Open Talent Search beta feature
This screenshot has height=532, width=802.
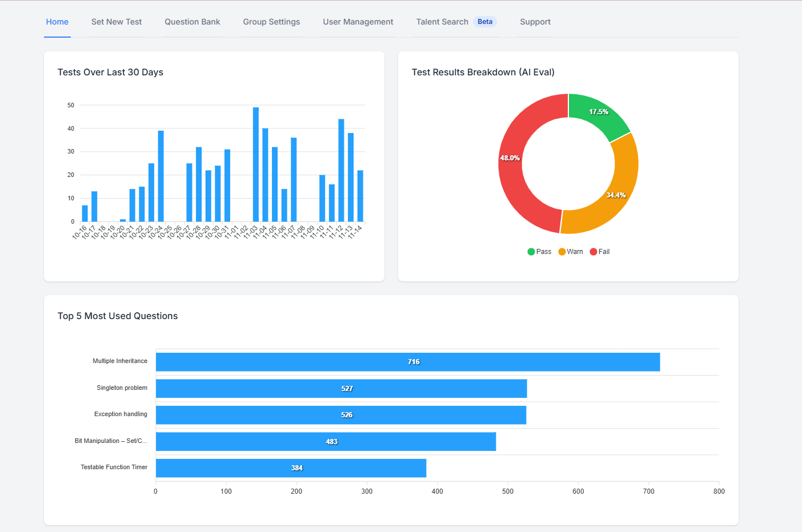(442, 22)
